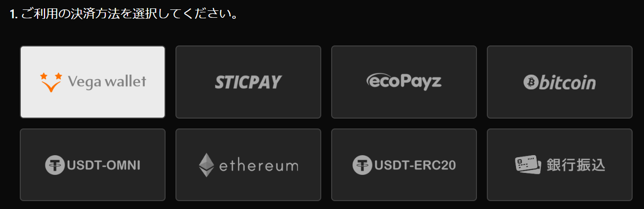Pick the bitcoin payment option tile
This screenshot has width=644, height=209.
559,82
